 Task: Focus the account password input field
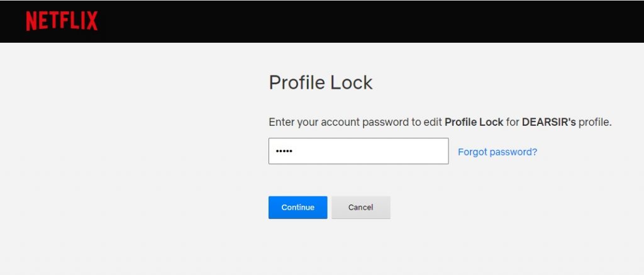[358, 151]
